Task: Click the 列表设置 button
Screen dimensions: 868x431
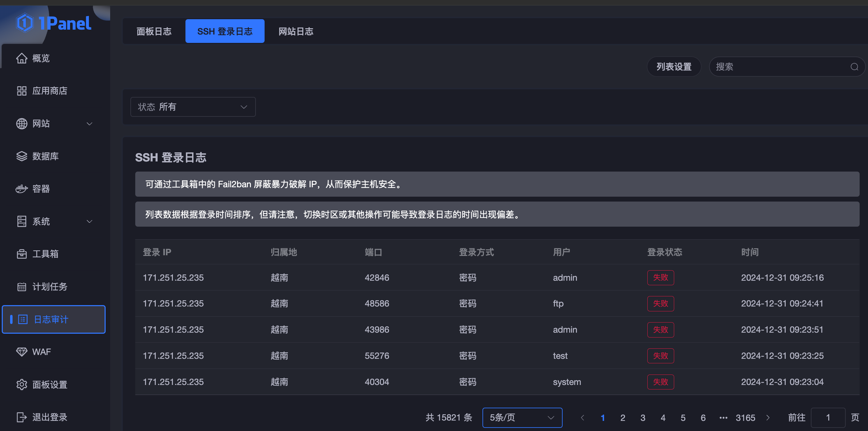Action: coord(673,67)
